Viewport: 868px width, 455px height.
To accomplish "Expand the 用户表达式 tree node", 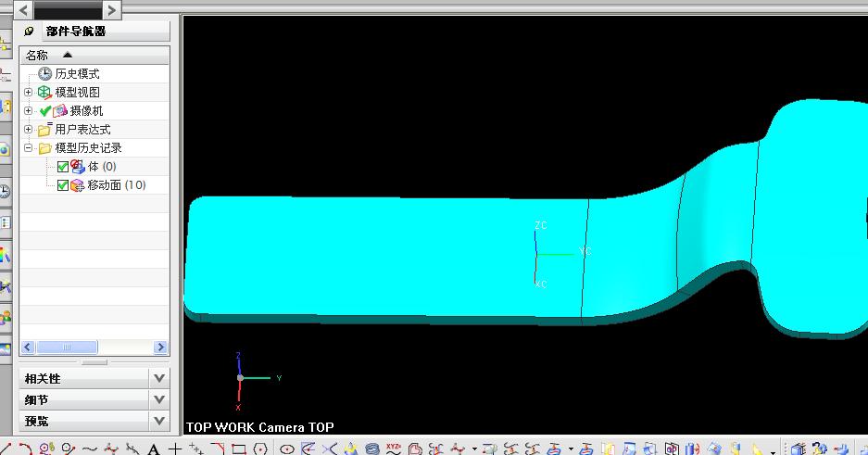I will click(28, 130).
